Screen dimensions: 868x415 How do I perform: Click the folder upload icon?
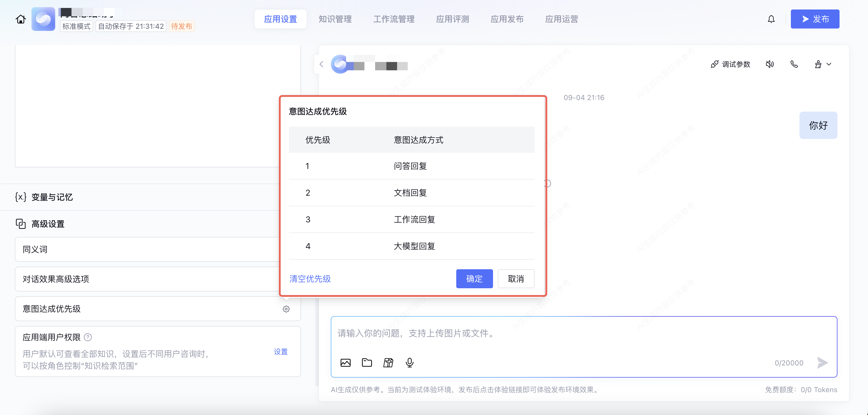[x=367, y=363]
